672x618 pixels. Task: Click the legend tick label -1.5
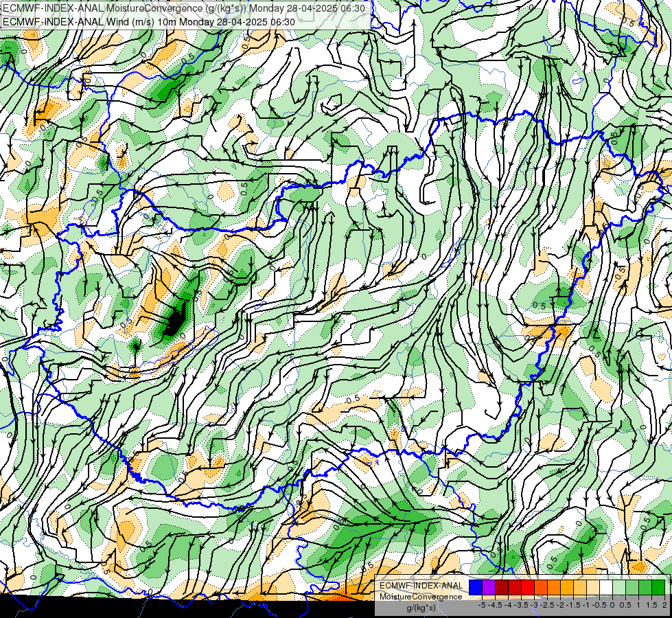[573, 605]
